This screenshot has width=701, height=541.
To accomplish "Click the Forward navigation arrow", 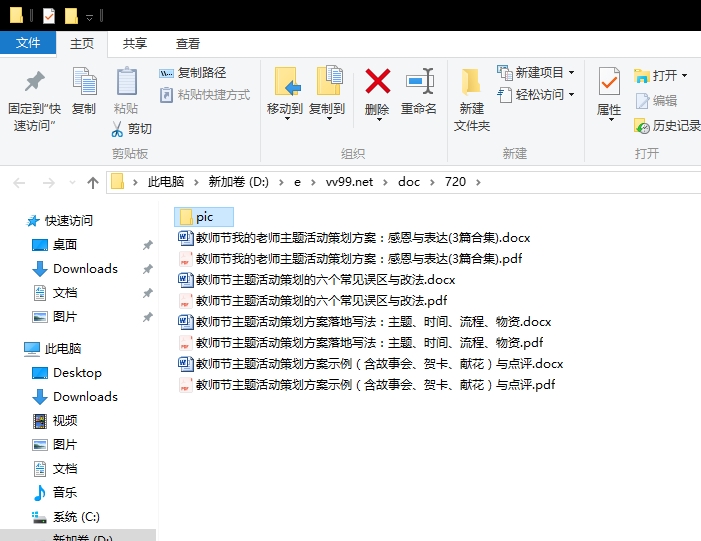I will tap(48, 183).
